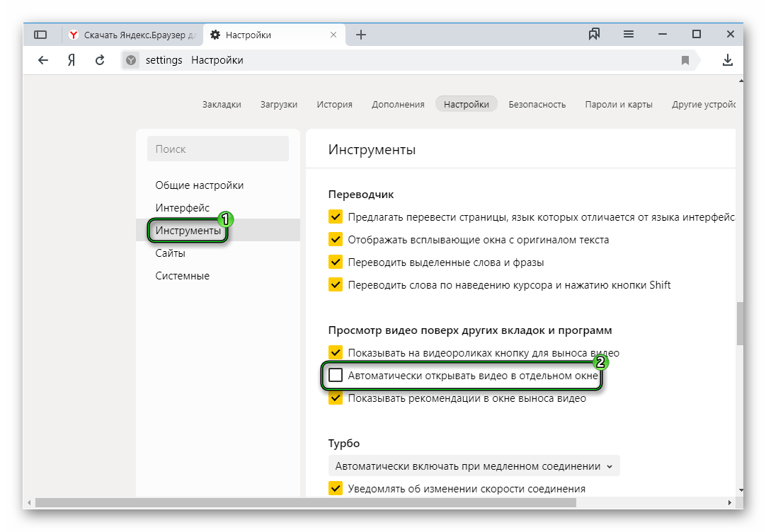This screenshot has width=766, height=532.
Task: Select Системные in the sidebar
Action: click(x=182, y=275)
